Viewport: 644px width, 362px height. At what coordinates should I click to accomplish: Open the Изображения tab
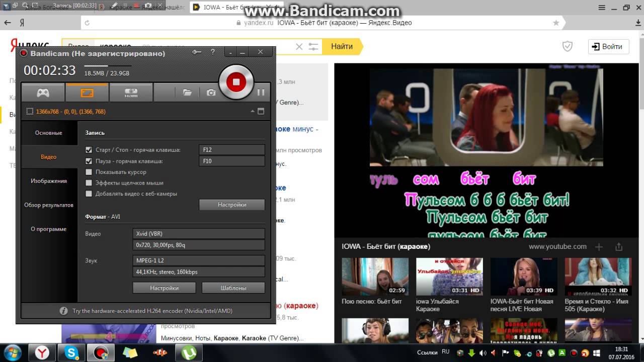point(49,181)
